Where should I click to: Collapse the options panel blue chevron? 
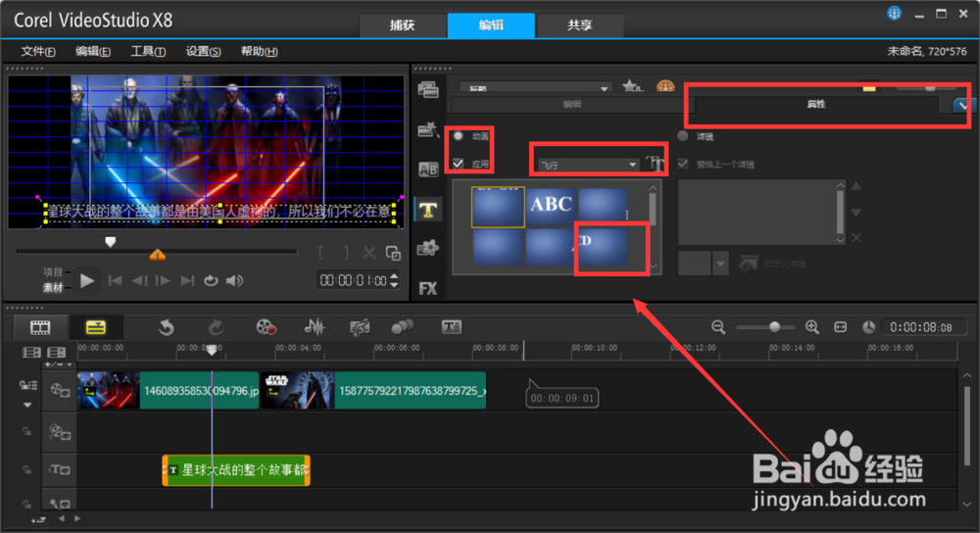point(962,106)
